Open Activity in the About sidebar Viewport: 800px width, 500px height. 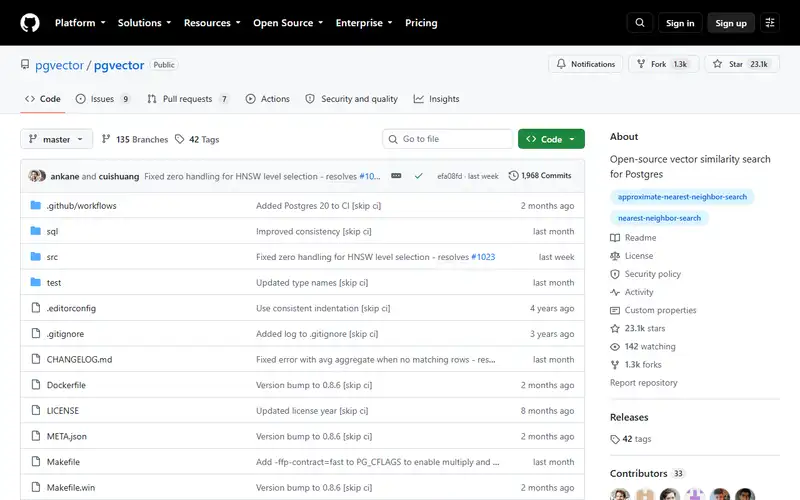coord(632,292)
